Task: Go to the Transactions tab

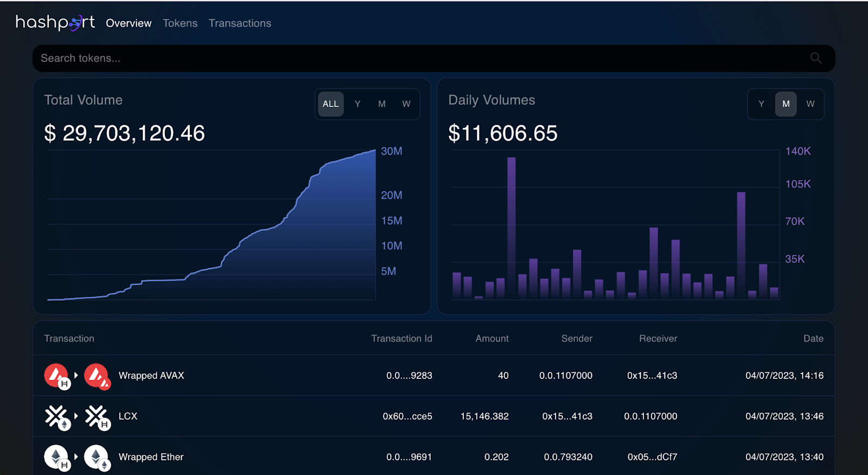Action: tap(240, 23)
